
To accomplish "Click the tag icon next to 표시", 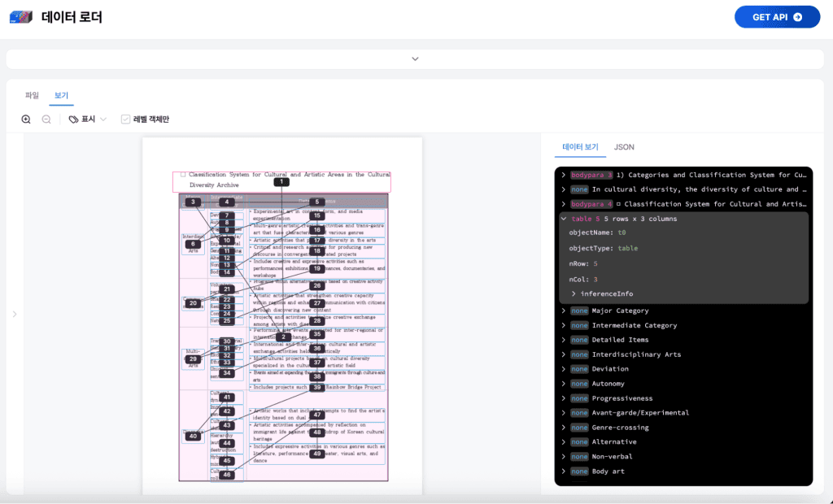I will point(73,119).
